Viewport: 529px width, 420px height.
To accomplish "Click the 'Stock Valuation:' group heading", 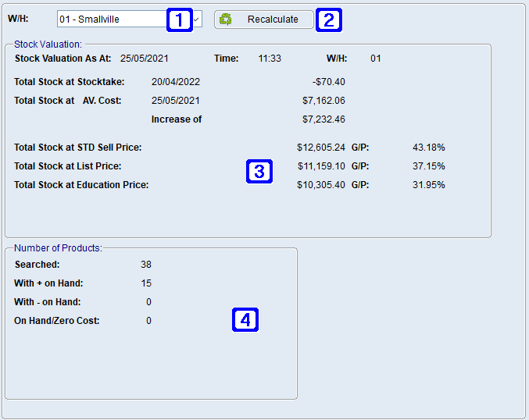I will pyautogui.click(x=48, y=44).
